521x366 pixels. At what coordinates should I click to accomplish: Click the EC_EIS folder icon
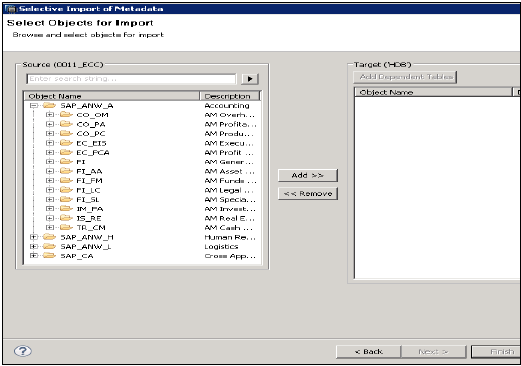[x=66, y=143]
